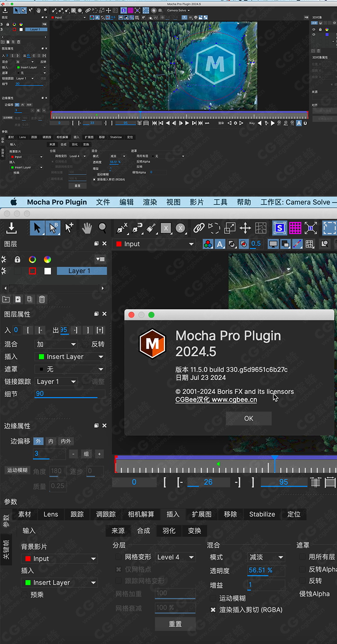This screenshot has width=337, height=644.
Task: Toggle visibility box on enlarged Layer 1 row
Action: coord(17,271)
